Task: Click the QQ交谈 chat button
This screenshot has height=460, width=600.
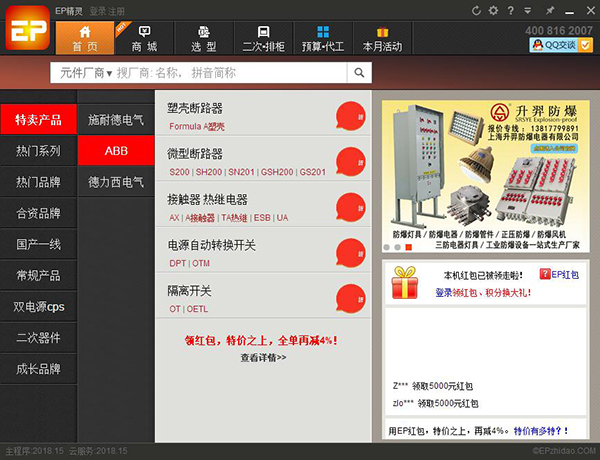Action: point(555,45)
